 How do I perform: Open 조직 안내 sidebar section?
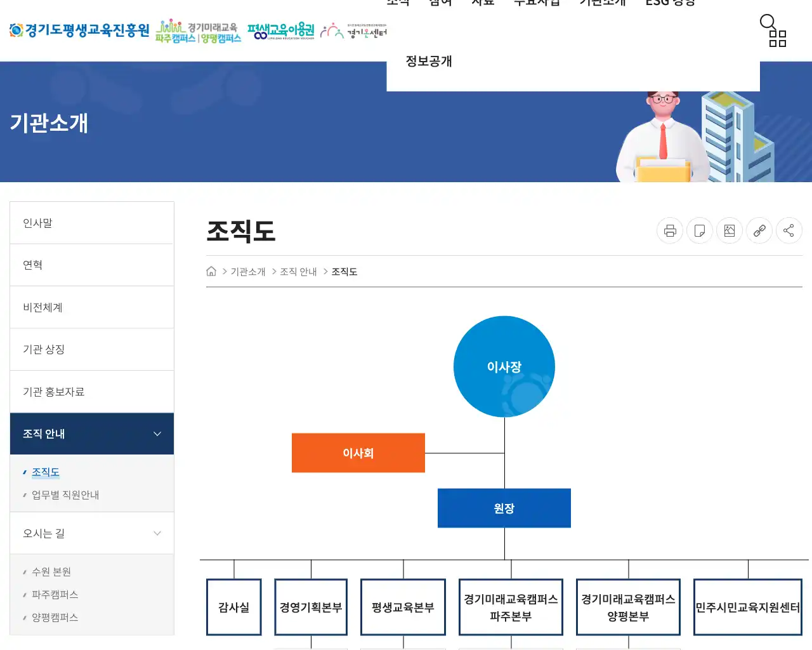click(x=92, y=434)
